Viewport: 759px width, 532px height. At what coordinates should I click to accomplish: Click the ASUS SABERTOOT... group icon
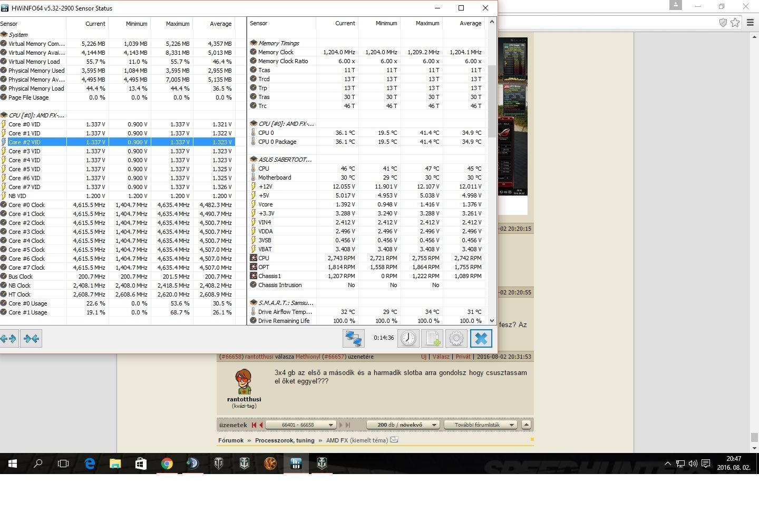coord(254,160)
